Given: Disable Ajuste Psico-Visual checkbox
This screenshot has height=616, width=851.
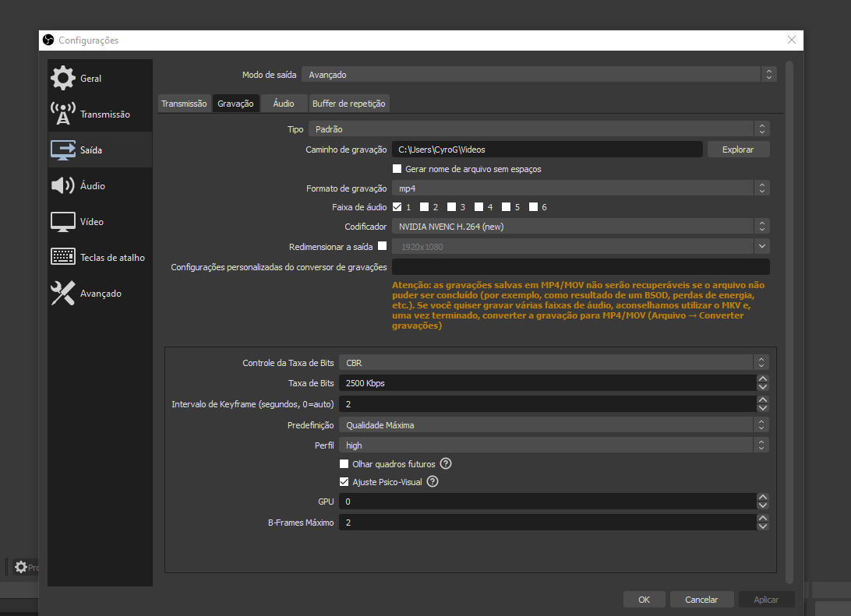Looking at the screenshot, I should 344,481.
